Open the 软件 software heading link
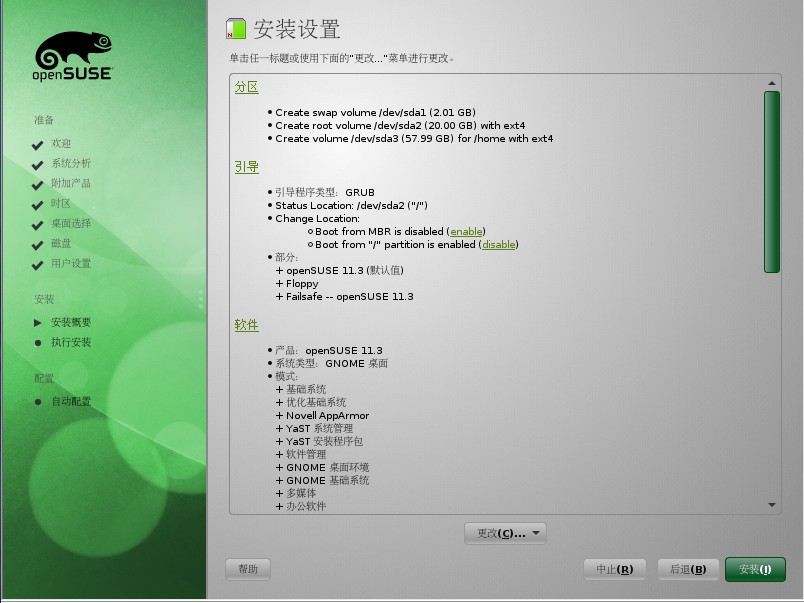Image resolution: width=804 pixels, height=603 pixels. pos(247,325)
